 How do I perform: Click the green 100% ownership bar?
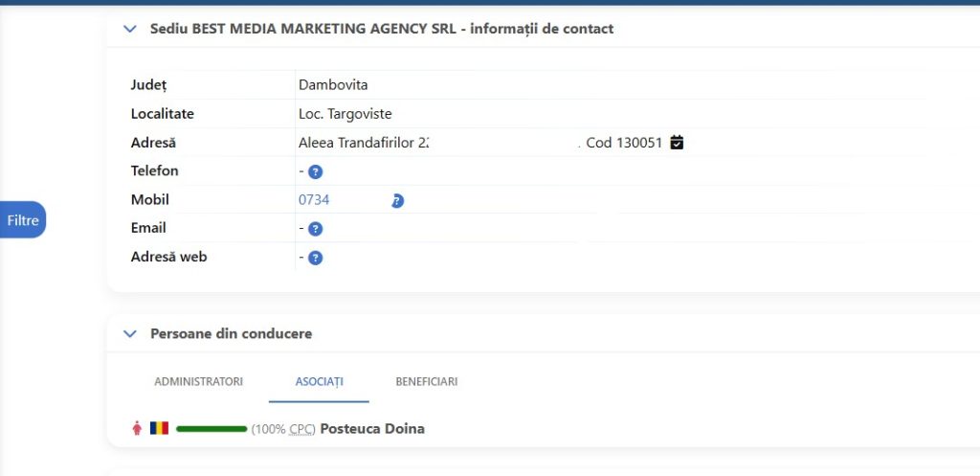(212, 429)
